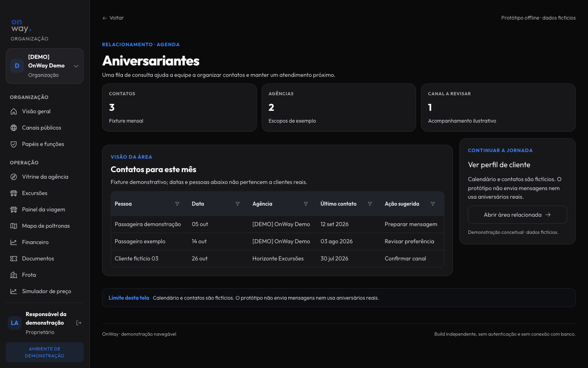
Task: Click the Documentos ticket icon
Action: [13, 258]
